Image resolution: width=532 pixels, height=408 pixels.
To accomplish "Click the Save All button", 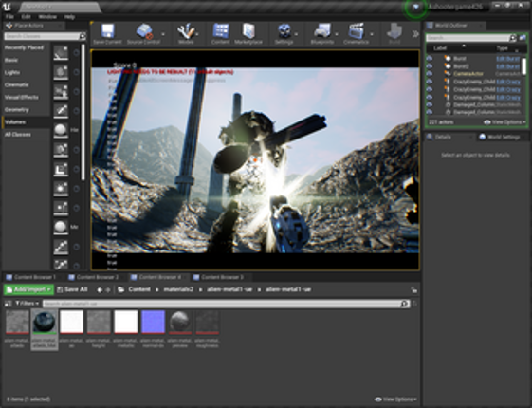I will click(72, 289).
